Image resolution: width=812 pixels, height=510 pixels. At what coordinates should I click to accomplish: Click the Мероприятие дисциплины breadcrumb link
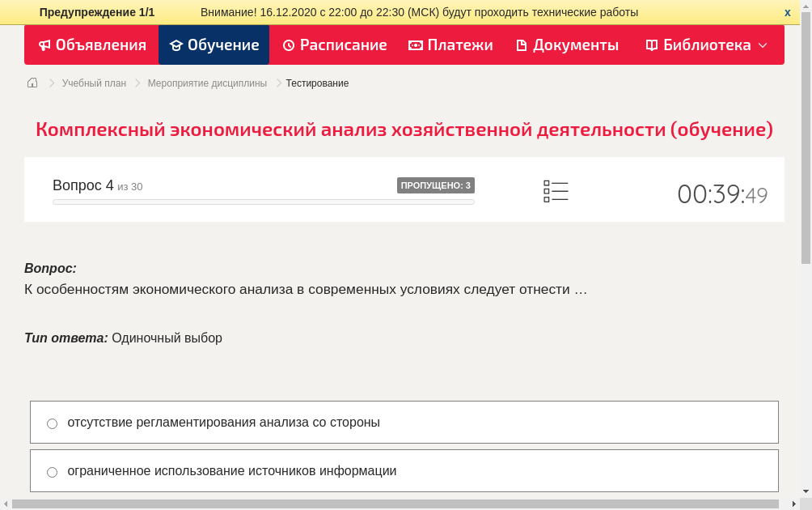click(x=205, y=83)
